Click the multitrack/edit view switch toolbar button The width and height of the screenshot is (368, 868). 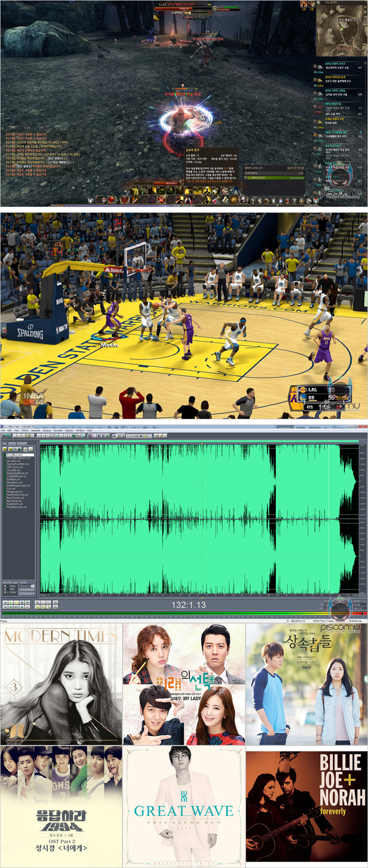coord(6,436)
